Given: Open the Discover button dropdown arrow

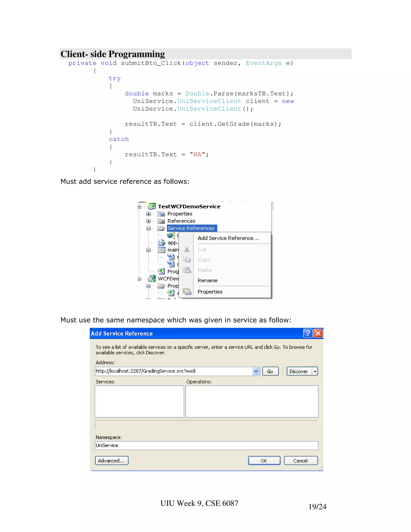Looking at the screenshot, I should click(x=315, y=371).
